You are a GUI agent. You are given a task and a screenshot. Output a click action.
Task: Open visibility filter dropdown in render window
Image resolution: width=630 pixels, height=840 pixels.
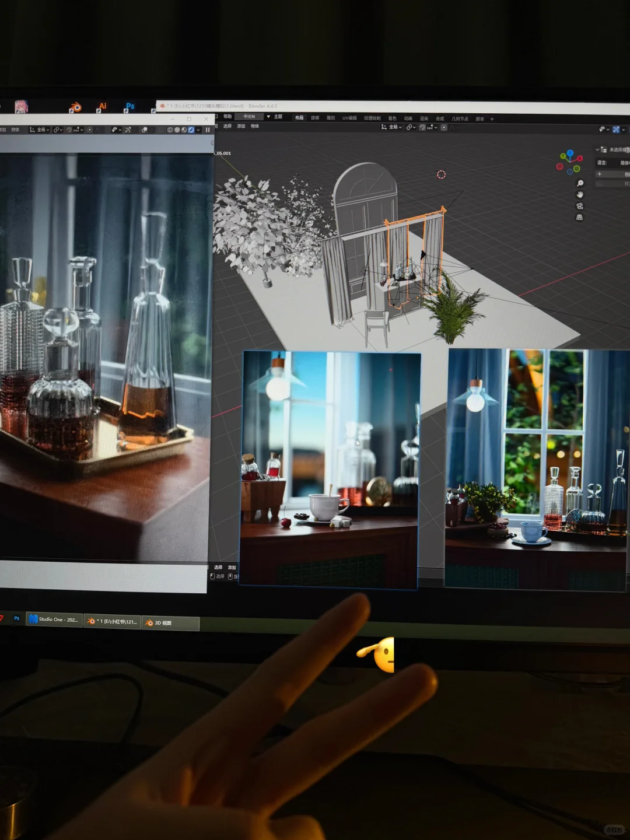click(116, 129)
